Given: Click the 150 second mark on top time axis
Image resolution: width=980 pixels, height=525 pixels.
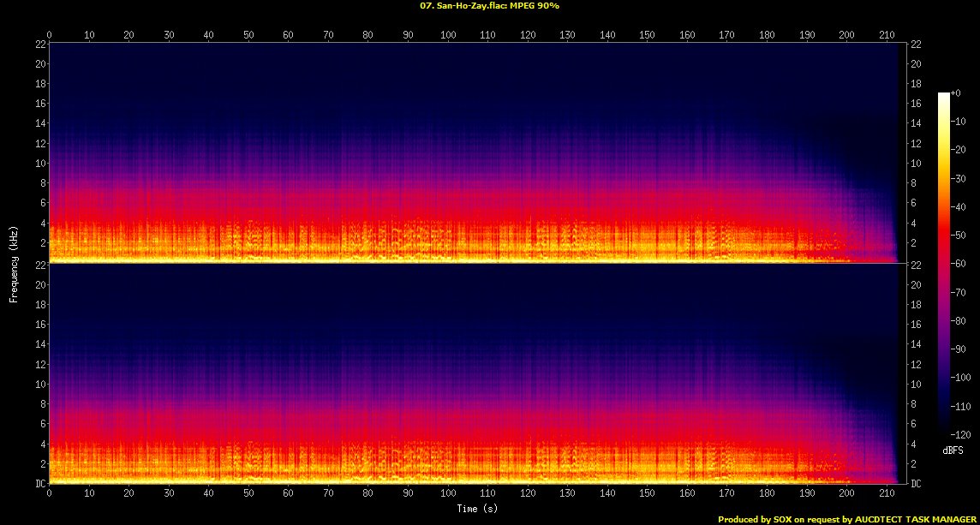Looking at the screenshot, I should 647,35.
